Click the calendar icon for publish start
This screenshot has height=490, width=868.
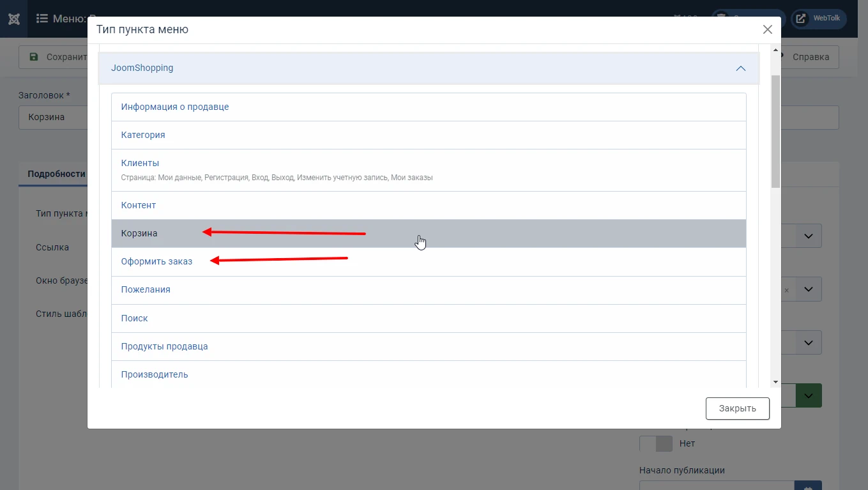click(x=809, y=486)
